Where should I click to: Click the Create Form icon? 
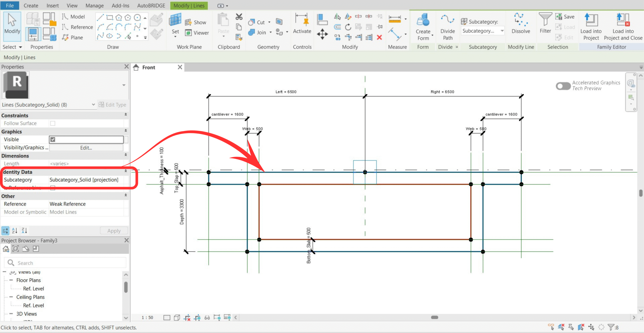tap(423, 21)
